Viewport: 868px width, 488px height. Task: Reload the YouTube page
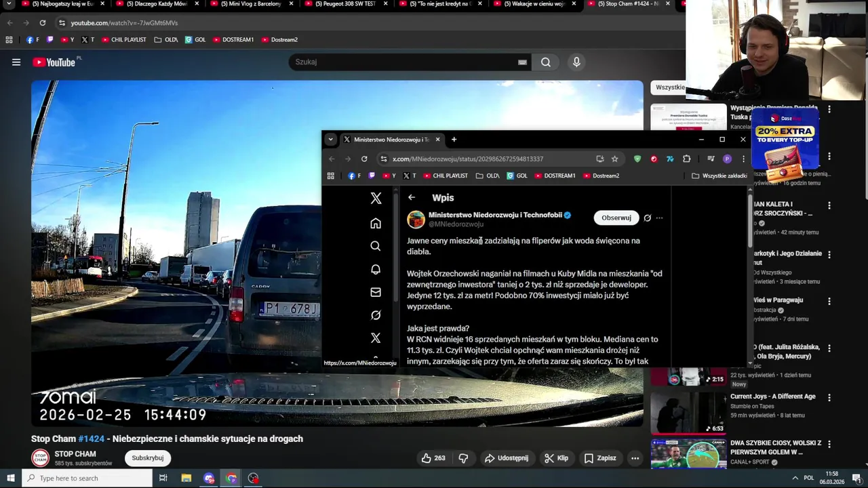click(x=42, y=23)
